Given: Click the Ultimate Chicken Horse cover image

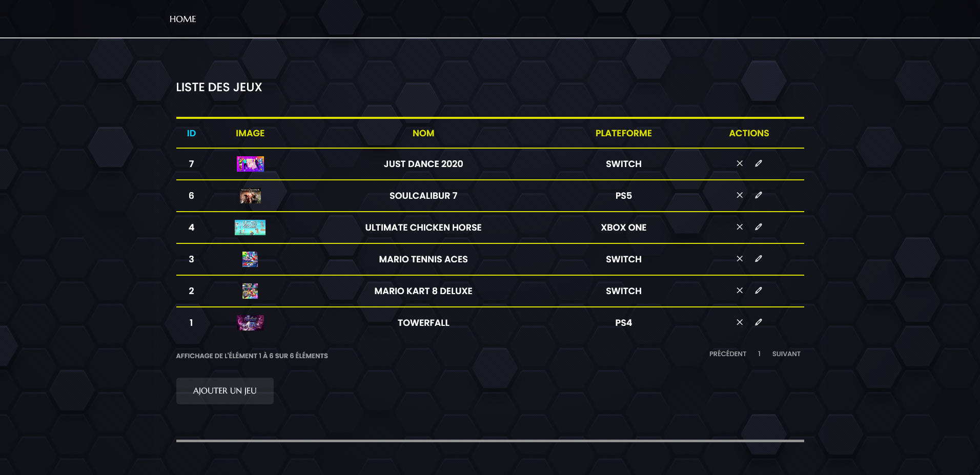Looking at the screenshot, I should click(x=250, y=228).
